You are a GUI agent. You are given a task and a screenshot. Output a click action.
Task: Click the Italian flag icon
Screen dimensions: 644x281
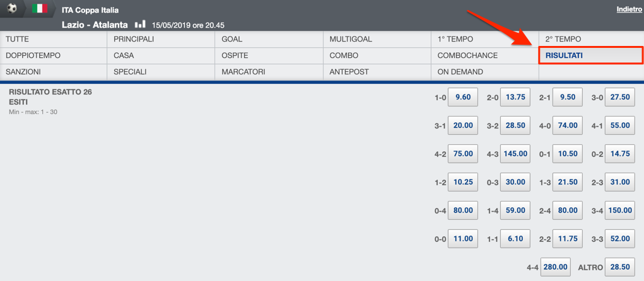click(40, 8)
